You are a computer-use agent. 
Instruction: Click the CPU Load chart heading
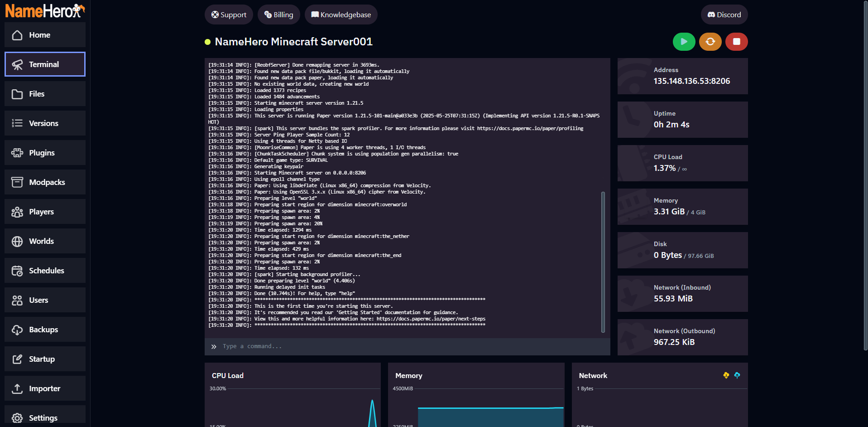228,376
